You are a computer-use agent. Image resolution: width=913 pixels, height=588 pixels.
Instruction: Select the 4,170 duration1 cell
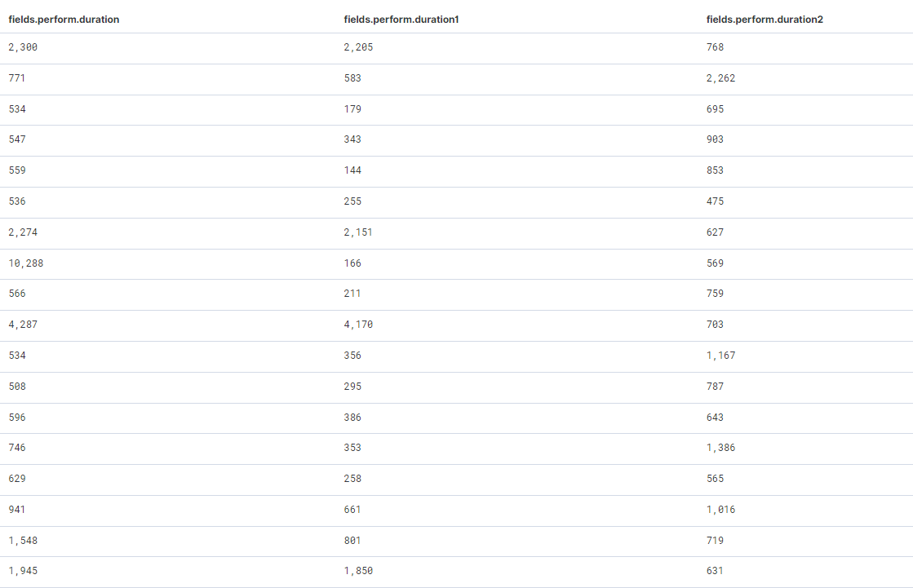358,325
